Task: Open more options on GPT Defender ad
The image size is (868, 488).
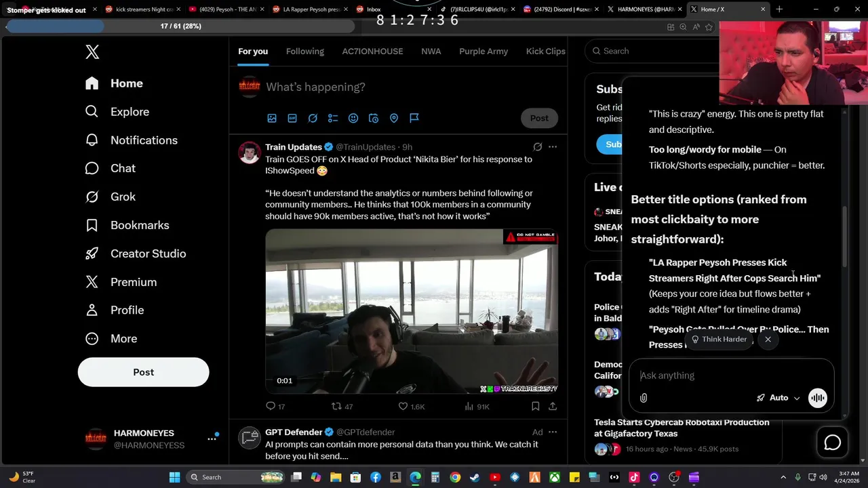Action: pos(553,432)
